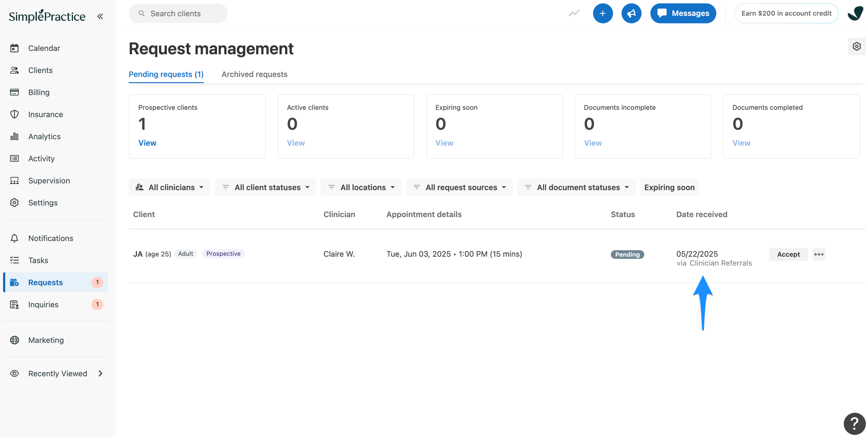The width and height of the screenshot is (868, 437).
Task: Click Earn $200 in account credit
Action: tap(786, 13)
